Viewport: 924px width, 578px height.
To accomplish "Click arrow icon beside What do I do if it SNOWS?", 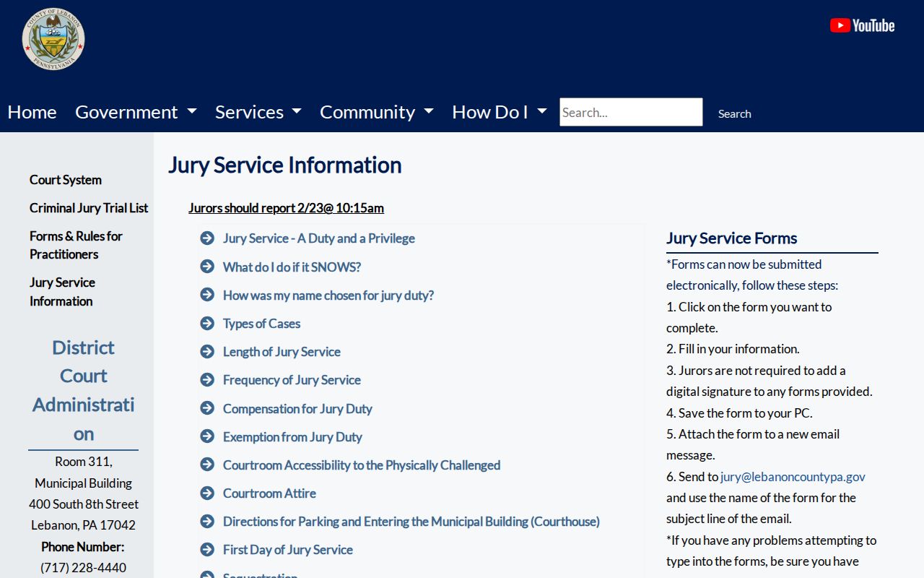I will (x=207, y=267).
